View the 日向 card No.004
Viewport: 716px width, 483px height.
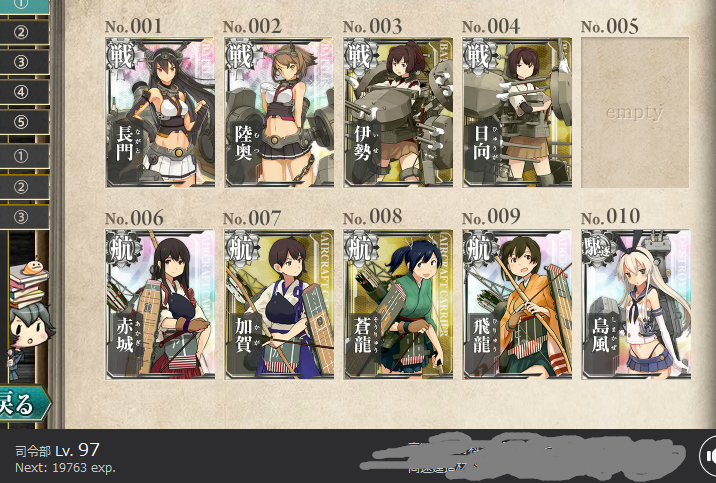point(517,112)
